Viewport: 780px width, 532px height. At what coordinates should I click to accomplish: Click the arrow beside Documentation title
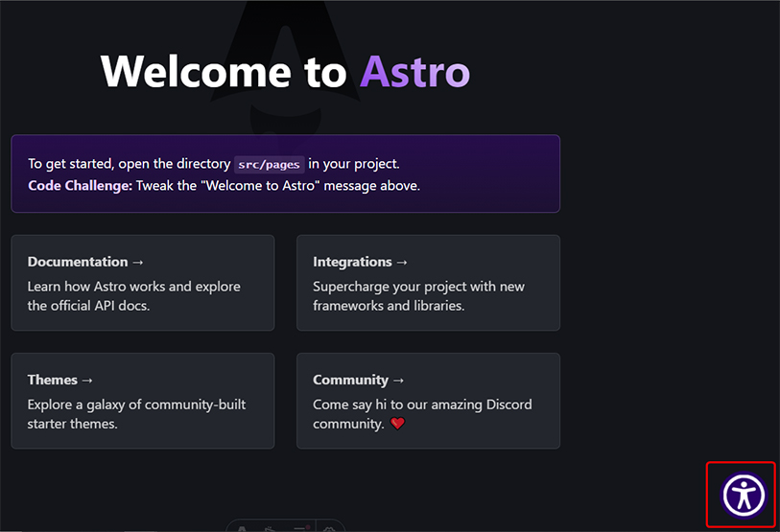tap(138, 262)
